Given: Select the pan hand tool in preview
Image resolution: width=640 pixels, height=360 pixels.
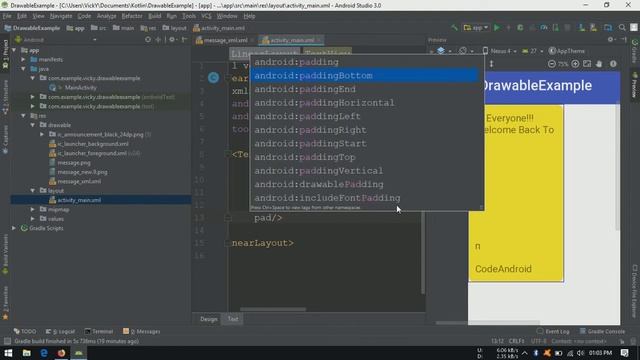Looking at the screenshot, I should (599, 64).
